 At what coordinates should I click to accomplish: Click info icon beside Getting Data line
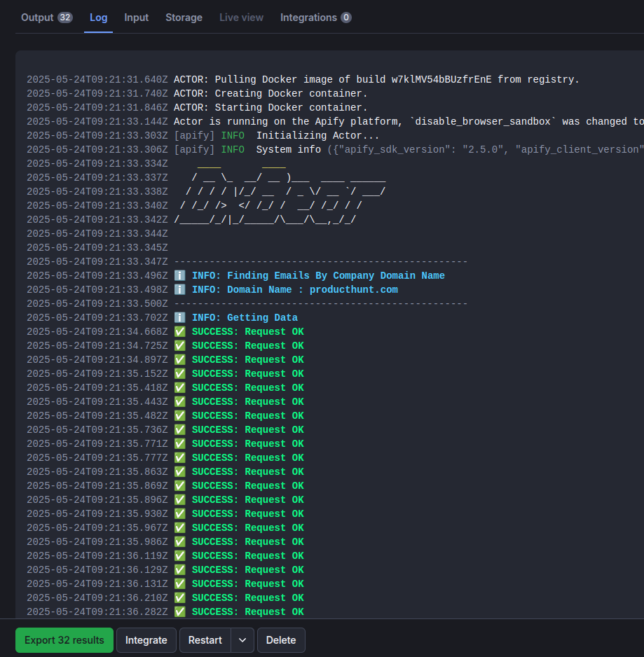coord(180,317)
